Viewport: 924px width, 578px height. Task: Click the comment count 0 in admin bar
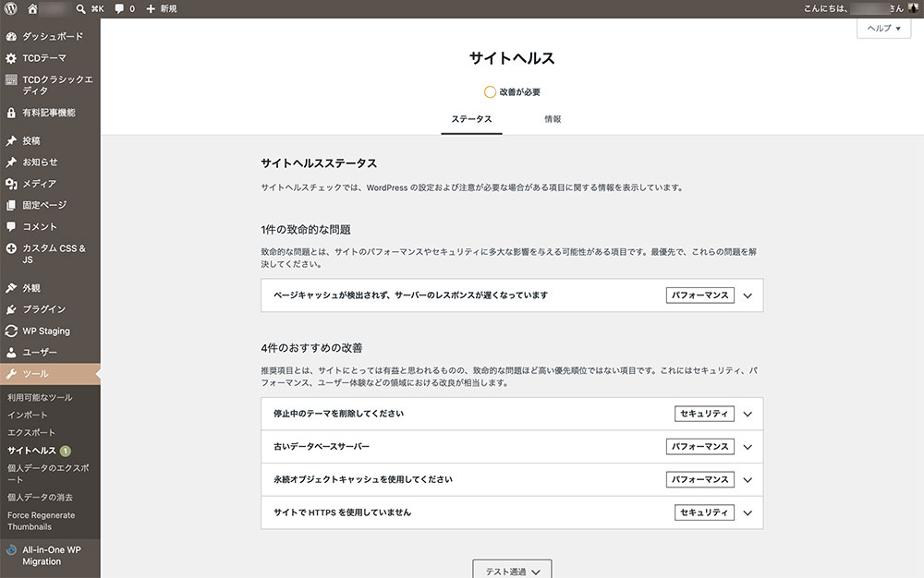132,9
